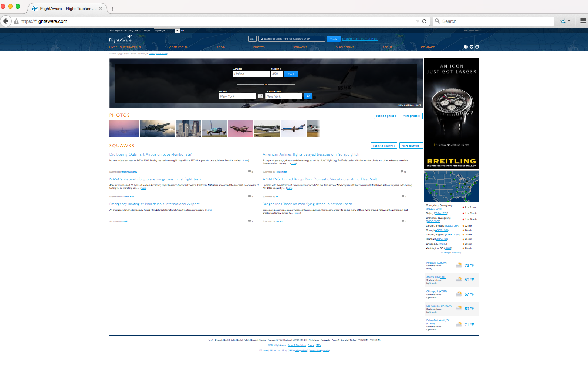This screenshot has height=367, width=588.
Task: Click comment icon for American Airlines iPad squawk
Action: click(x=402, y=171)
